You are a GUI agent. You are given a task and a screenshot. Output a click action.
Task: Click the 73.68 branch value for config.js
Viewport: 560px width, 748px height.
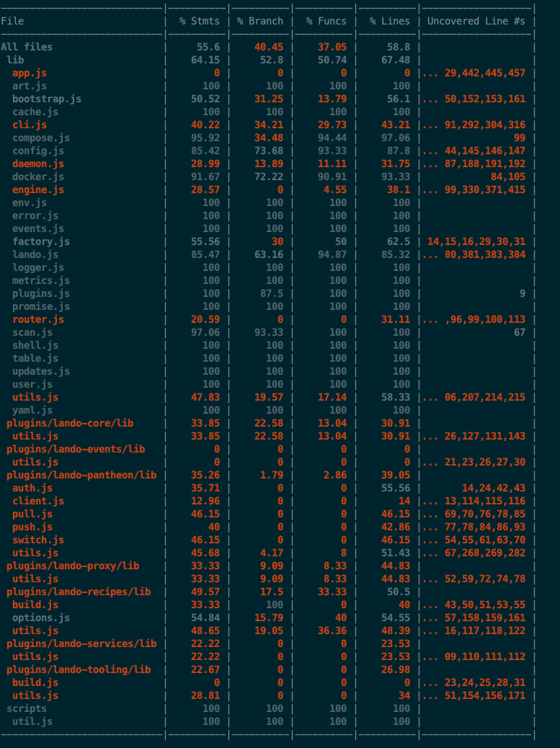pyautogui.click(x=269, y=151)
